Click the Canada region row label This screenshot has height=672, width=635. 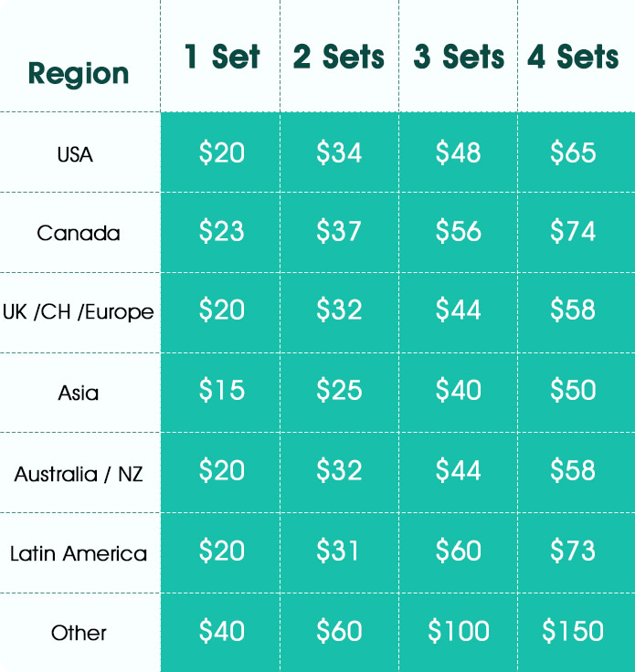point(79,234)
